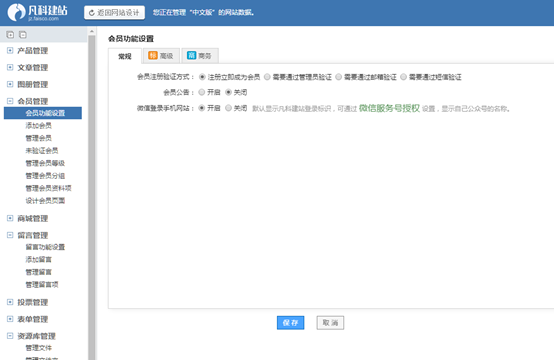Set 微信登录手机网站 to 开启

(202, 108)
